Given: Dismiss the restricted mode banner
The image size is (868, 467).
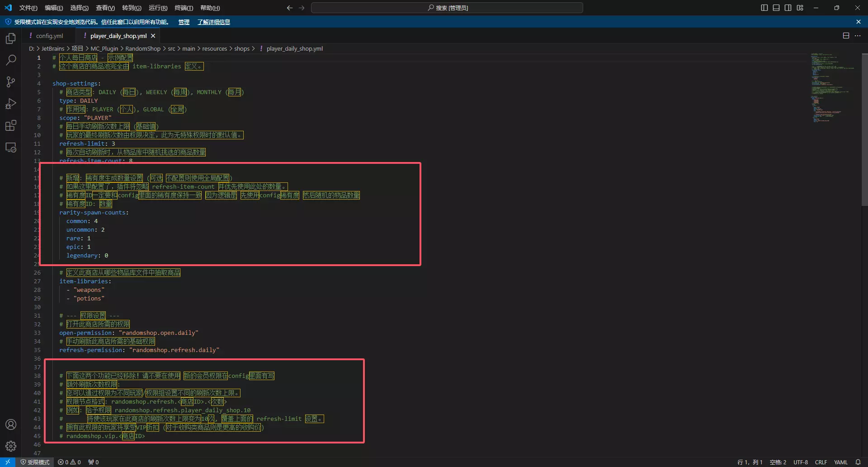Looking at the screenshot, I should (x=859, y=22).
